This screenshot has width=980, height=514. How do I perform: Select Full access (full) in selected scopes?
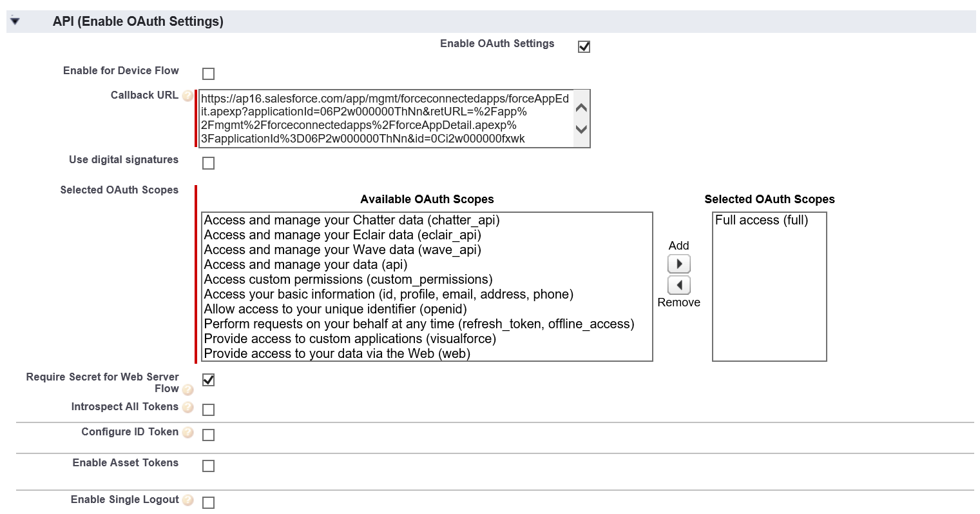pos(761,221)
